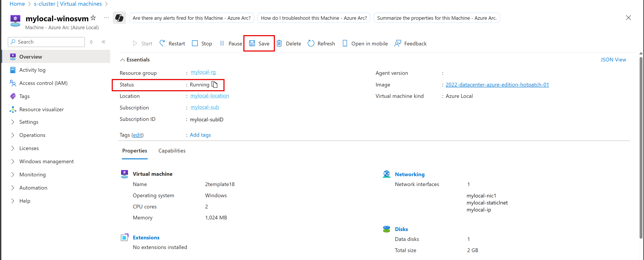The image size is (644, 260).
Task: Copy the Running status to clipboard
Action: pyautogui.click(x=214, y=85)
